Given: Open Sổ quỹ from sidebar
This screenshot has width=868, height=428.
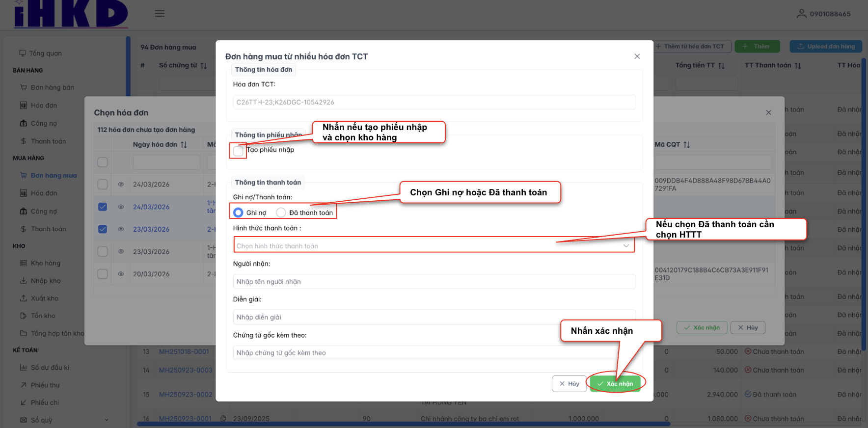Looking at the screenshot, I should 41,420.
